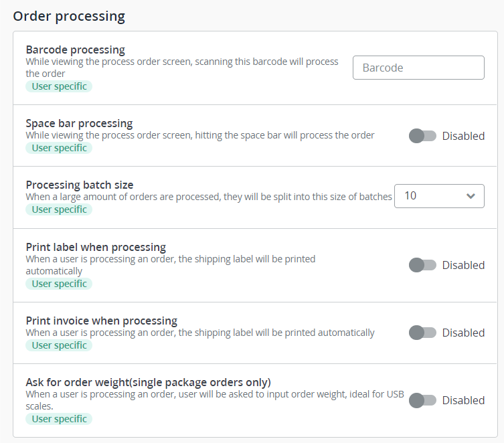Select the Space bar processing title
Viewport: 504px width, 443px height.
(79, 123)
